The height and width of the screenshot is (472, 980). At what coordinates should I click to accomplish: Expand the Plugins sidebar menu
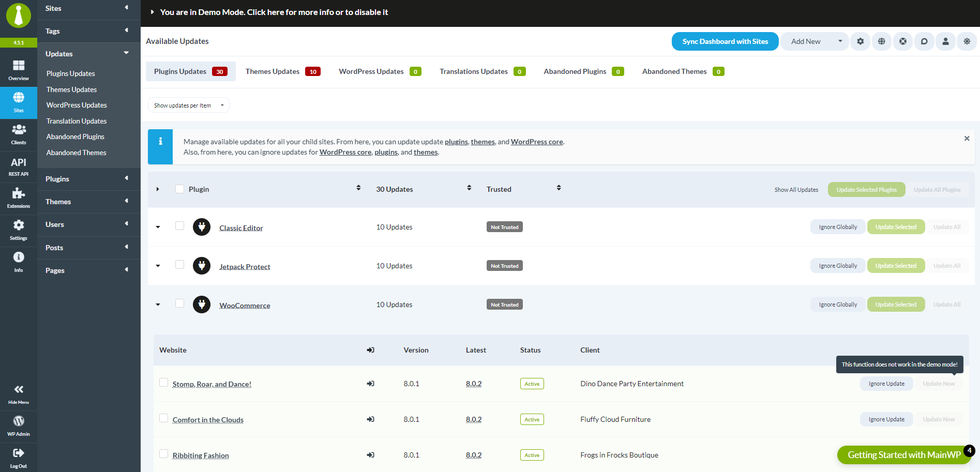[x=88, y=179]
